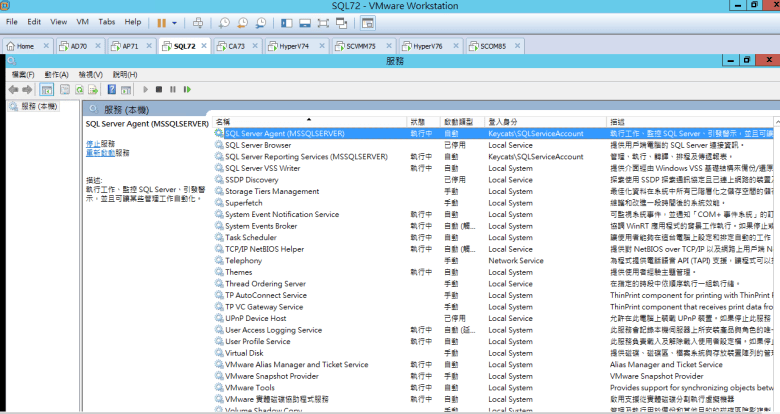Take a snapshot of the virtual machine
Viewport: 780px width, 414px height.
[225, 21]
